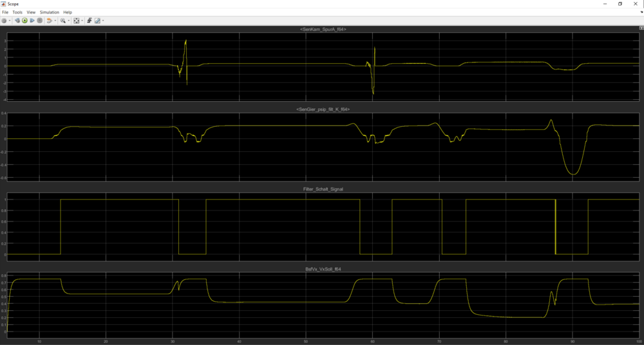Expand the Zoom tool dropdown arrow
The width and height of the screenshot is (644, 345).
point(68,21)
